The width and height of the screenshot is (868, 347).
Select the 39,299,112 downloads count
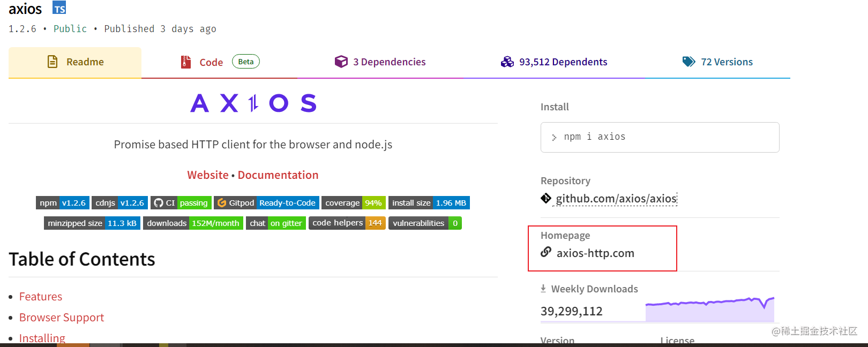click(x=572, y=312)
